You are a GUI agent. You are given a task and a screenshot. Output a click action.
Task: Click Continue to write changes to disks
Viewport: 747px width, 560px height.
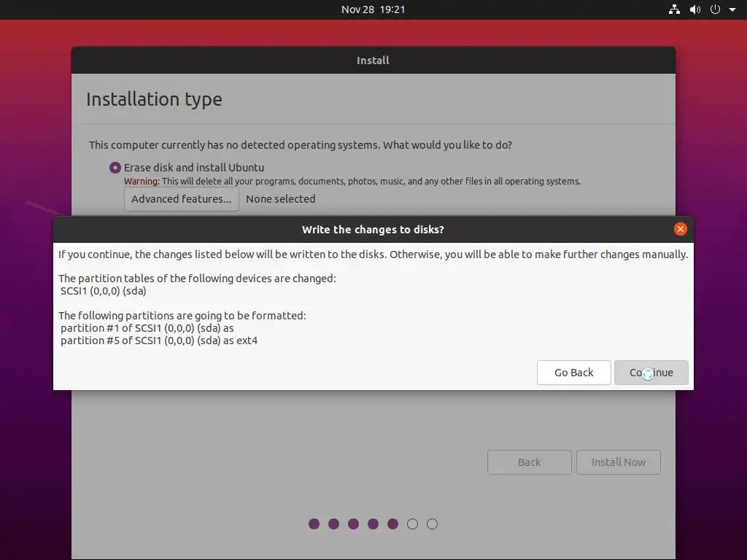651,373
